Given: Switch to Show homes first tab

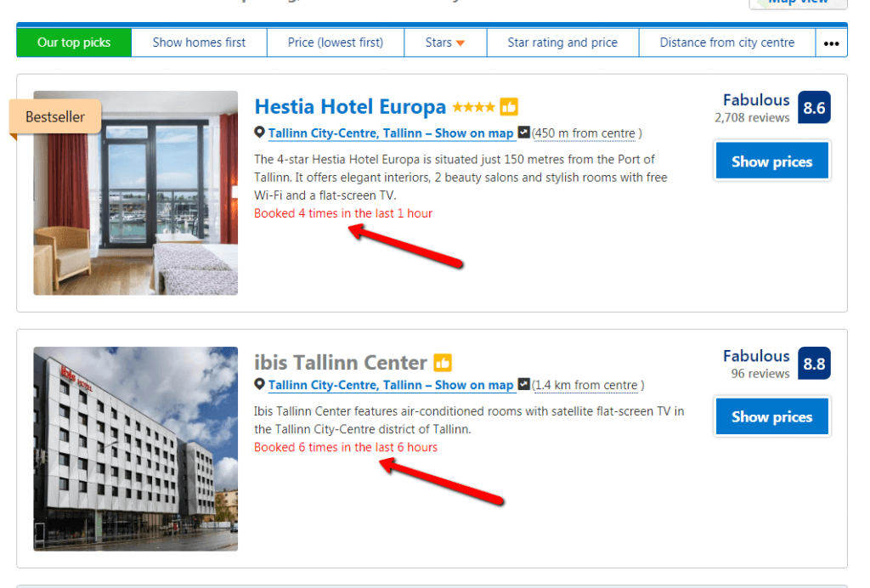Looking at the screenshot, I should [x=199, y=42].
